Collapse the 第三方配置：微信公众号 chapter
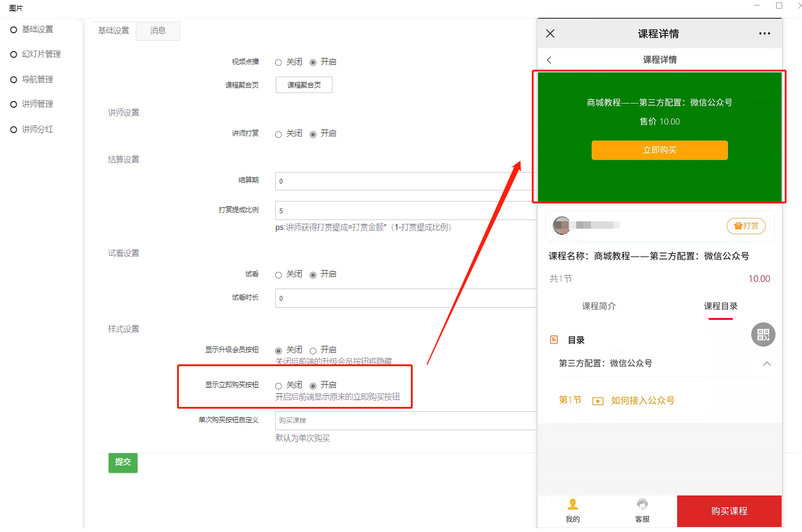The image size is (802, 532). [766, 364]
